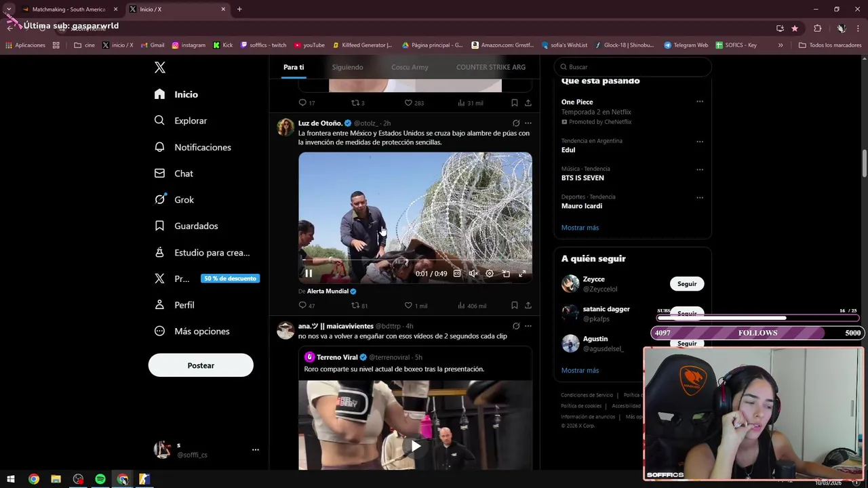Open more options on ana maicavivientes post
Viewport: 868px width, 488px height.
click(x=528, y=326)
